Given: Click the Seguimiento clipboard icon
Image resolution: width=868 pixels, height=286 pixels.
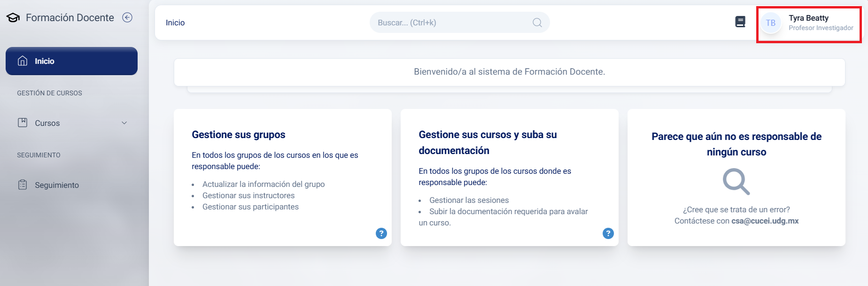Looking at the screenshot, I should tap(23, 185).
